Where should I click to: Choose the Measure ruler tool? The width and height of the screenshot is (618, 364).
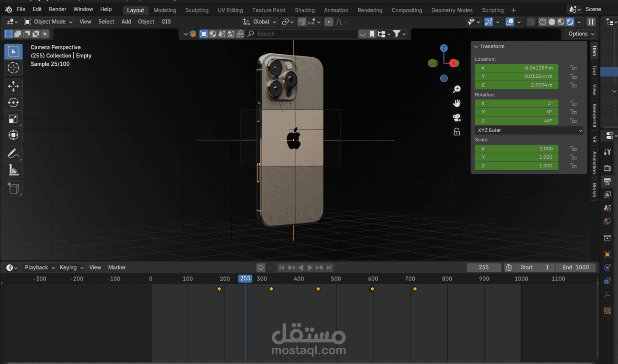[x=13, y=170]
